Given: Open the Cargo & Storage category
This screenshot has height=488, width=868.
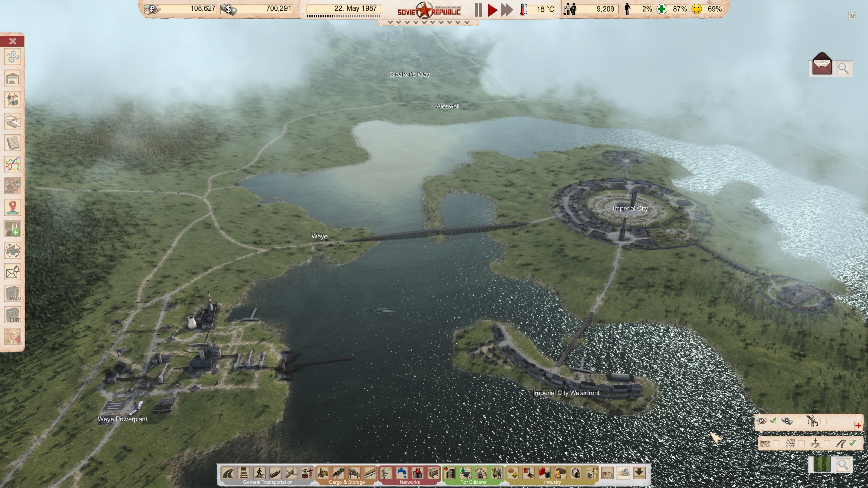Looking at the screenshot, I should 347,482.
